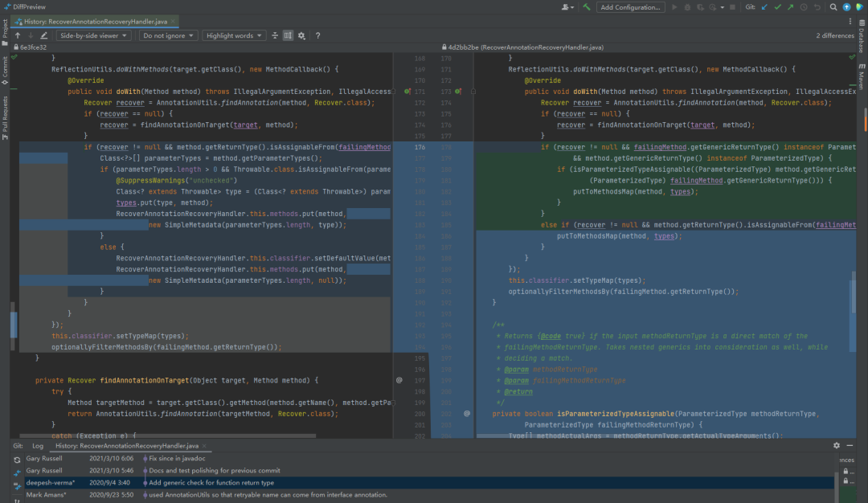This screenshot has height=503, width=868.
Task: Open the Do not ignore whitespace dropdown
Action: (167, 36)
